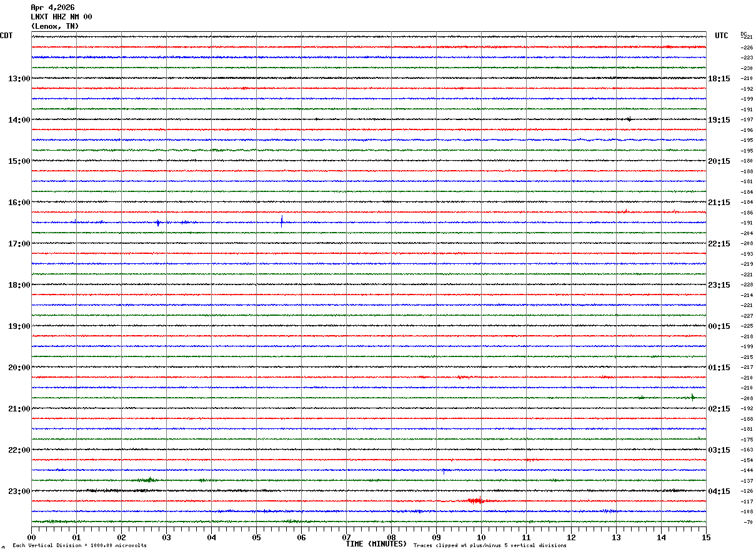The image size is (756, 554).
Task: Click the 20:15 UTC time label
Action: [x=719, y=161]
